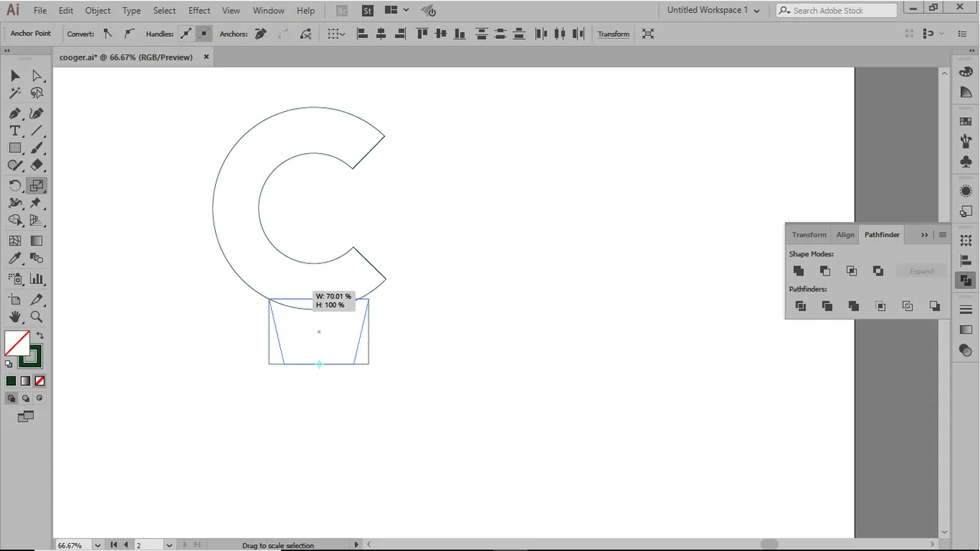
Task: Open the Untitled Workspace 1 switcher
Action: pos(714,10)
